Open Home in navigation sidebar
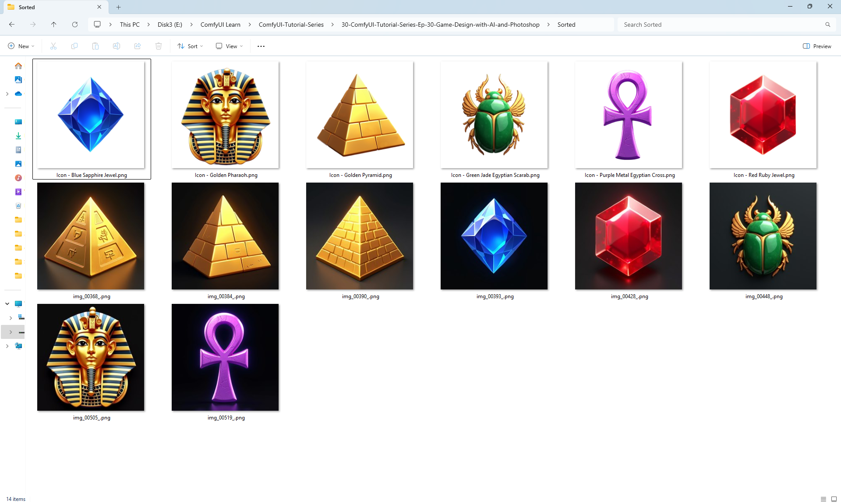Viewport: 841px width, 504px height. tap(18, 66)
